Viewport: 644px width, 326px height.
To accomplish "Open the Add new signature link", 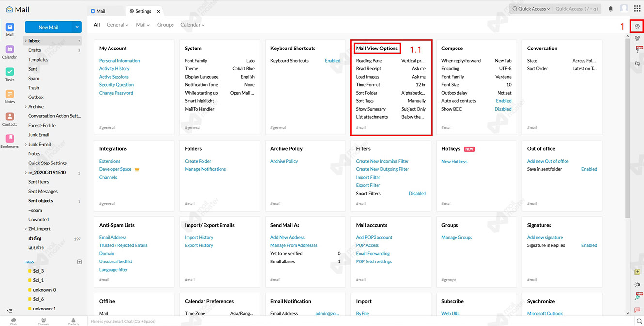I will (x=545, y=237).
